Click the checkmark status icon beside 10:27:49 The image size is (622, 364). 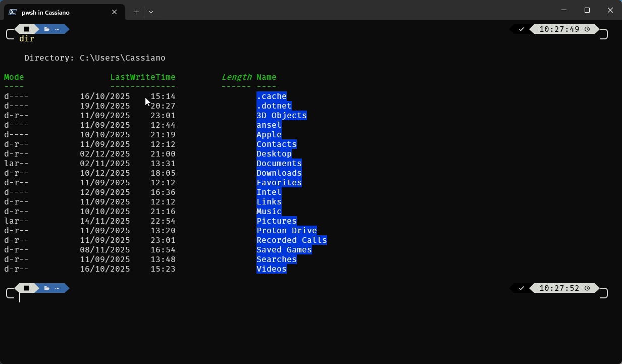click(x=522, y=29)
